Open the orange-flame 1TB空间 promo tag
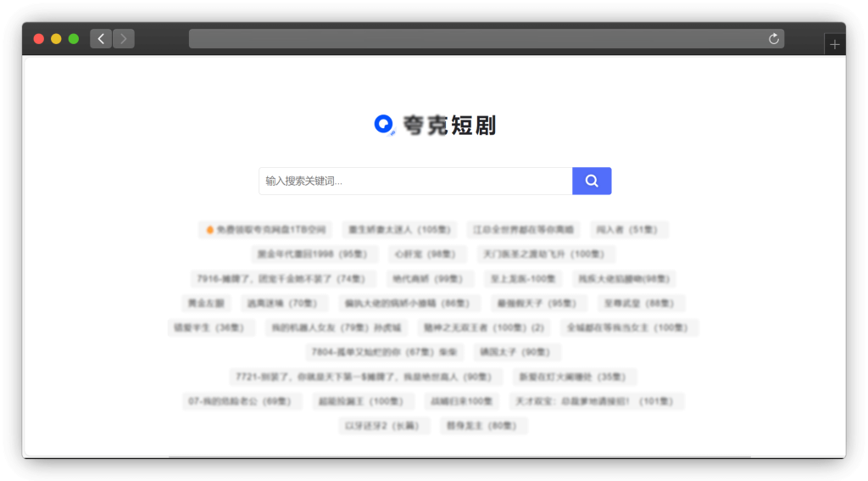 coord(265,229)
